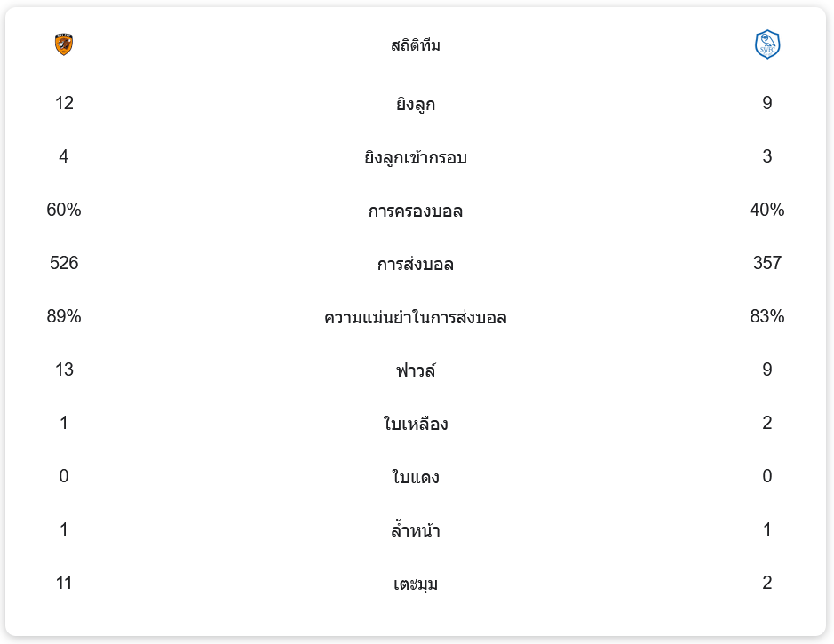Select the 357 passes value
Screen dimensions: 834x644
click(x=767, y=263)
